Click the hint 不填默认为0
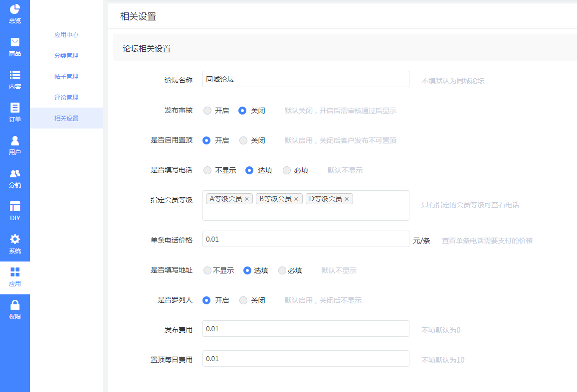This screenshot has width=577, height=392. [x=441, y=330]
